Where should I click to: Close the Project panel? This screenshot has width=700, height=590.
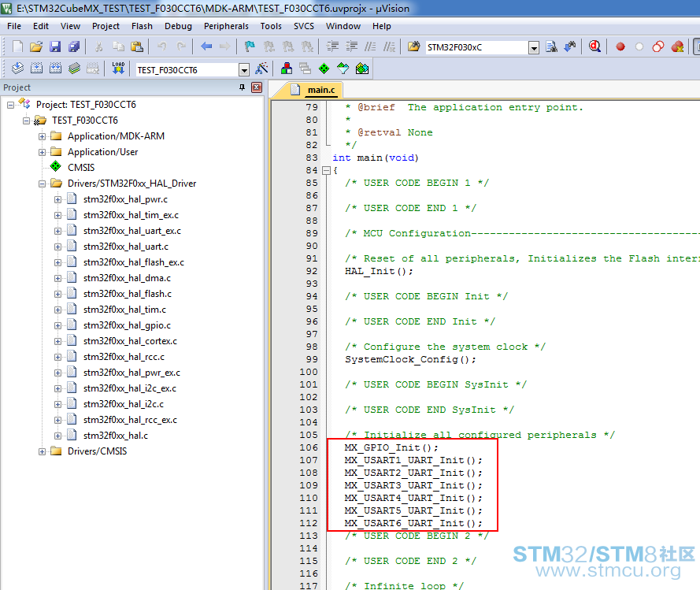257,87
